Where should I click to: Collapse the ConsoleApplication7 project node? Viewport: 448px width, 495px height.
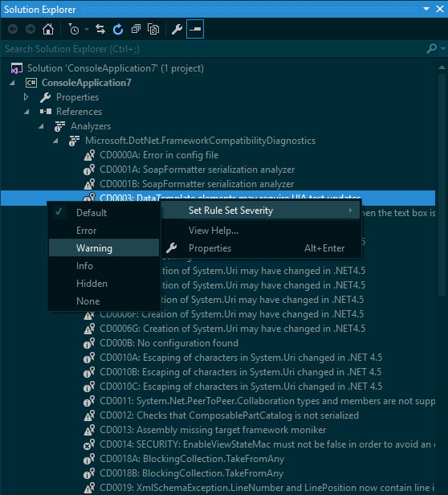click(x=12, y=83)
